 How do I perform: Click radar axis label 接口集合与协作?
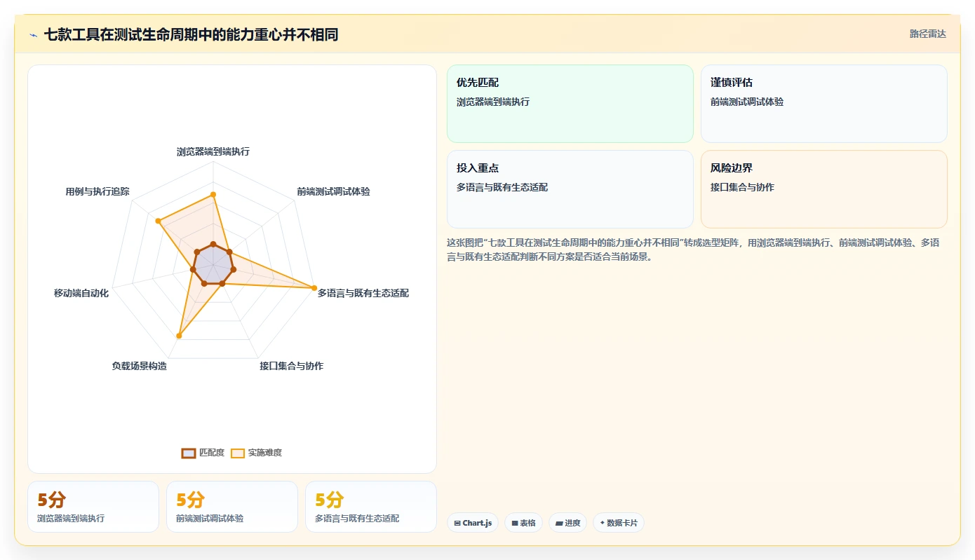(291, 366)
